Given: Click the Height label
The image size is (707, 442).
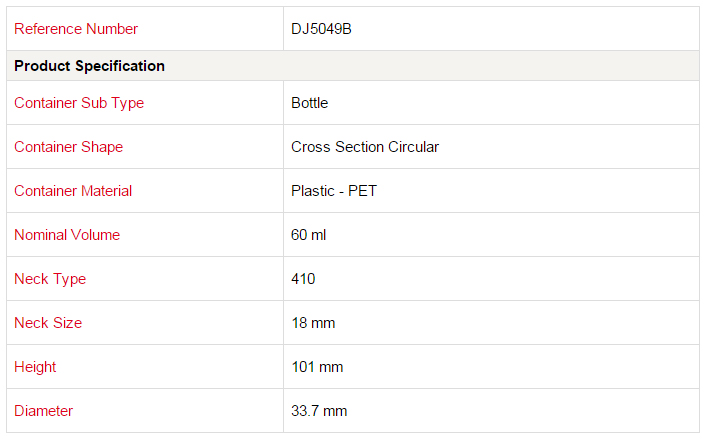Looking at the screenshot, I should pyautogui.click(x=34, y=367).
